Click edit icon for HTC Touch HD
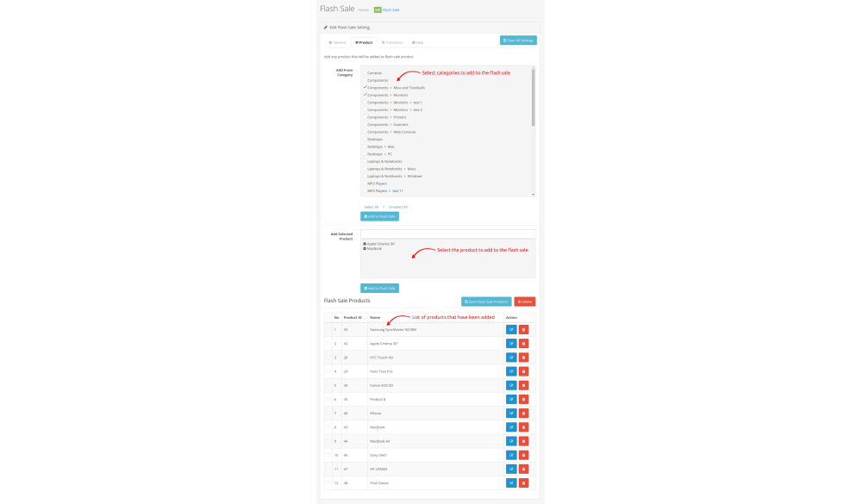The width and height of the screenshot is (862, 504). click(511, 358)
